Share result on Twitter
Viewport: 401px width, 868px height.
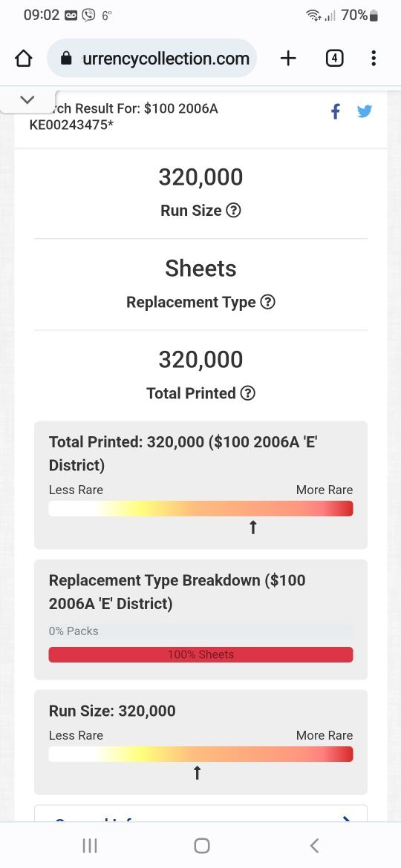click(x=365, y=112)
